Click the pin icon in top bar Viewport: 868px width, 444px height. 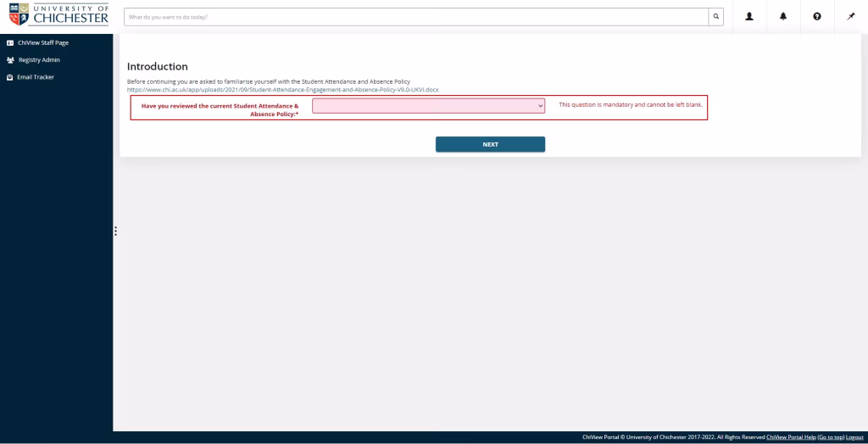tap(851, 17)
